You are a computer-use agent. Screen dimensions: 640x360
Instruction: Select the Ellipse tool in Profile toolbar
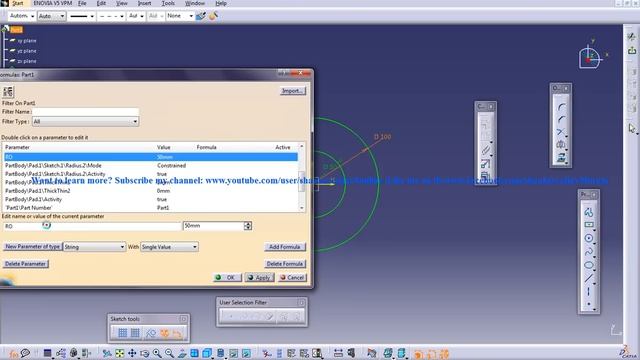[589, 265]
